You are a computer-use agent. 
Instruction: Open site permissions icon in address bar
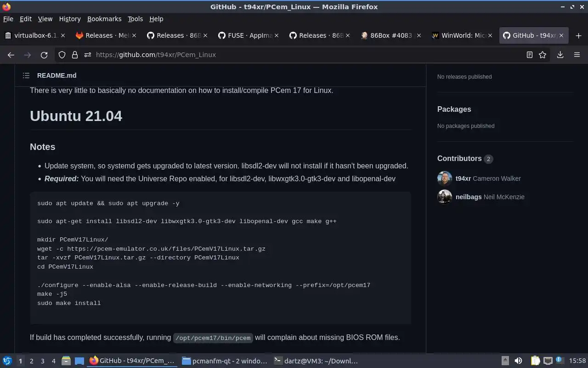pyautogui.click(x=87, y=55)
